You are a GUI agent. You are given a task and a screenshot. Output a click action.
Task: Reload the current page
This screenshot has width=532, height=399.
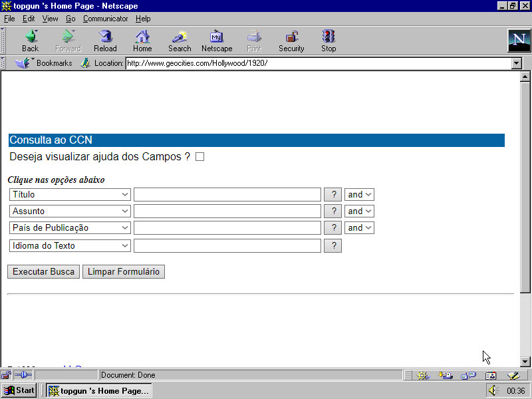point(105,40)
